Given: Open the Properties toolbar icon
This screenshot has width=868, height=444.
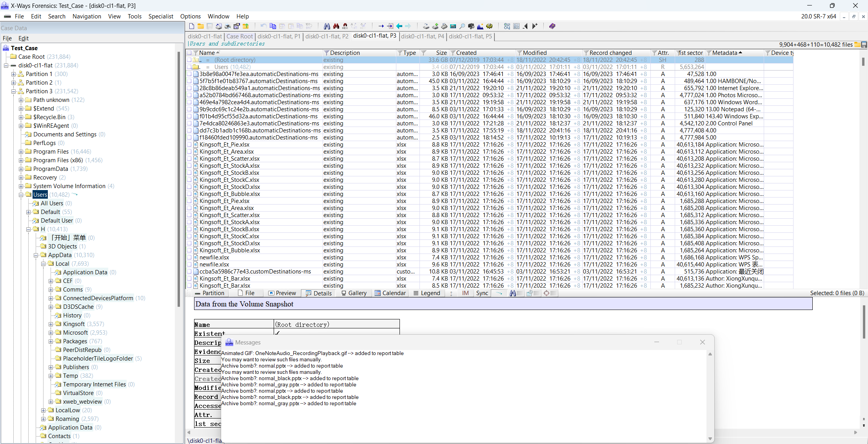Looking at the screenshot, I should [x=237, y=26].
